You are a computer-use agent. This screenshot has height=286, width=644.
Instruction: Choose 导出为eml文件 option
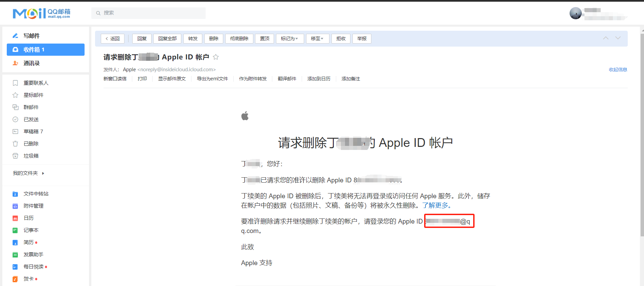point(212,79)
